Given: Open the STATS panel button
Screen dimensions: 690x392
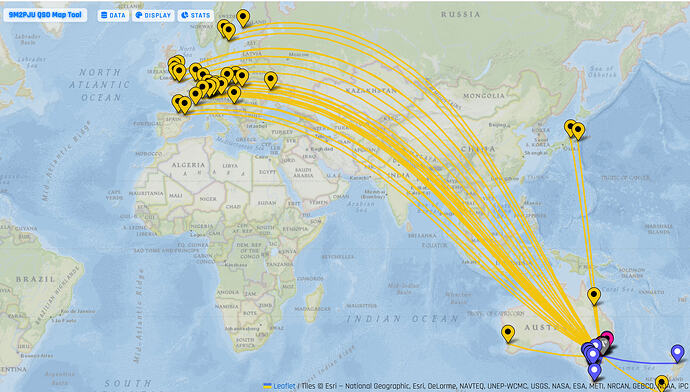Looking at the screenshot, I should point(195,15).
